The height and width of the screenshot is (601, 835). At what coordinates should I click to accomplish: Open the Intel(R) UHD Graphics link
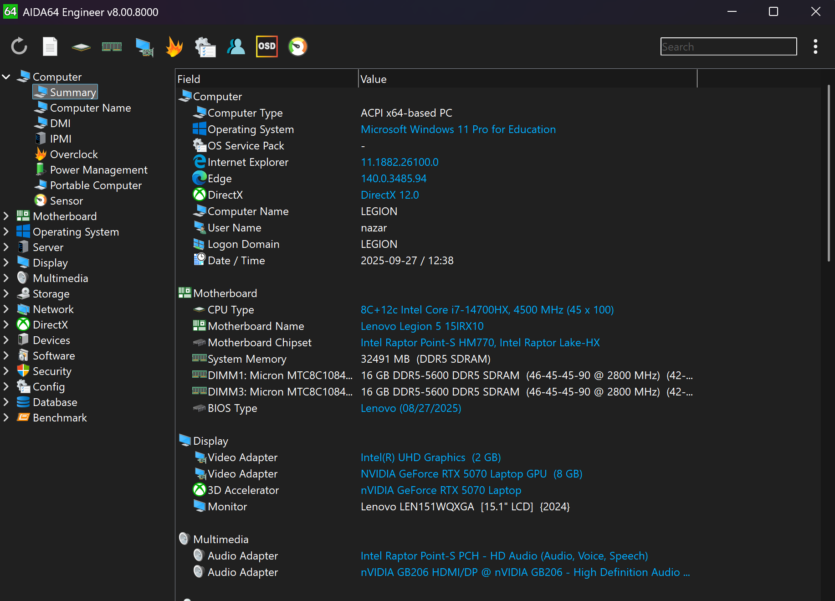coord(431,457)
